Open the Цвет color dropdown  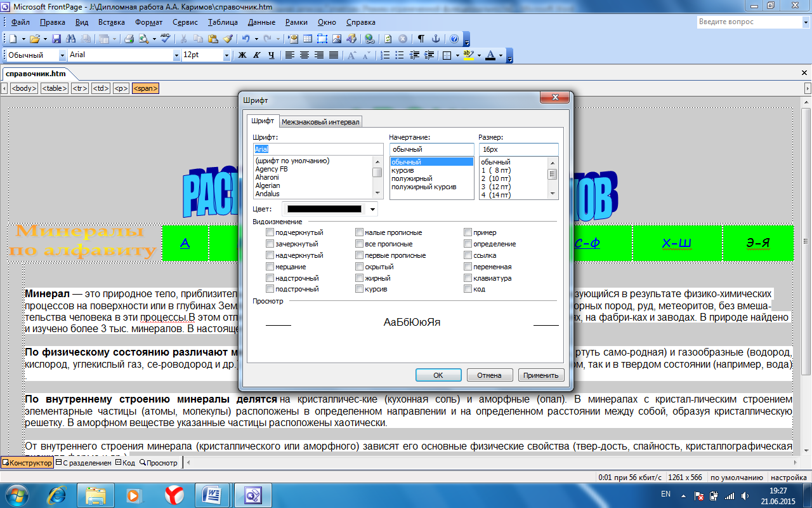(x=372, y=208)
